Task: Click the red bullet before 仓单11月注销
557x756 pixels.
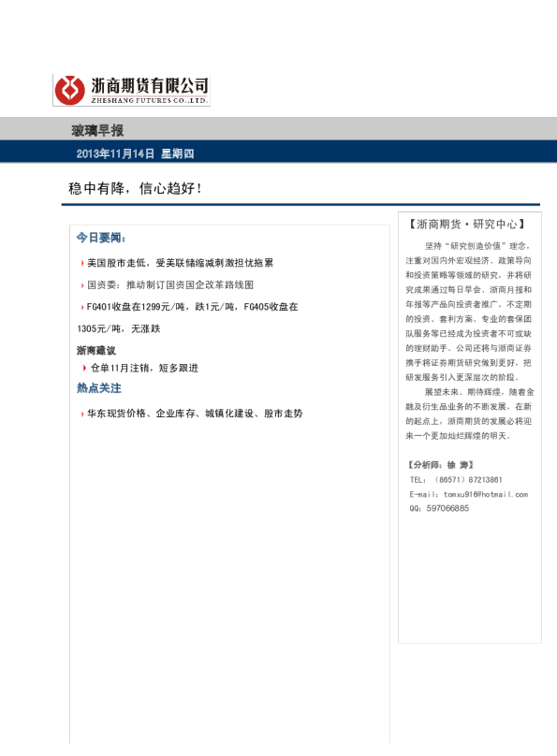Action: coord(84,369)
